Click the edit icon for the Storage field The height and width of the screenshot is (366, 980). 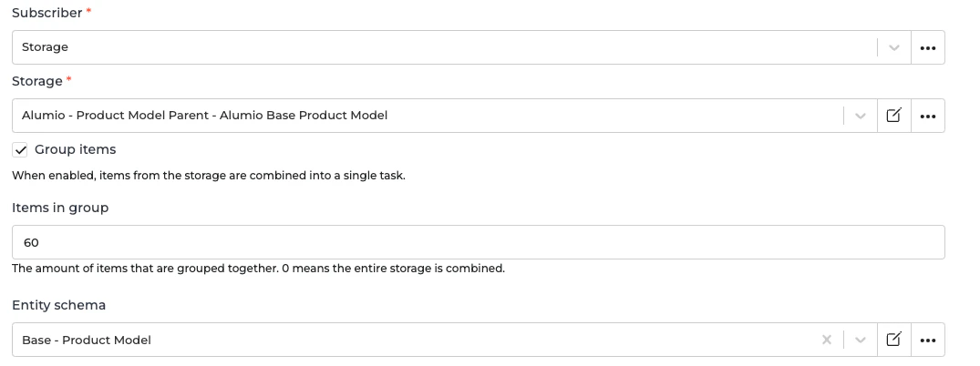pos(893,116)
